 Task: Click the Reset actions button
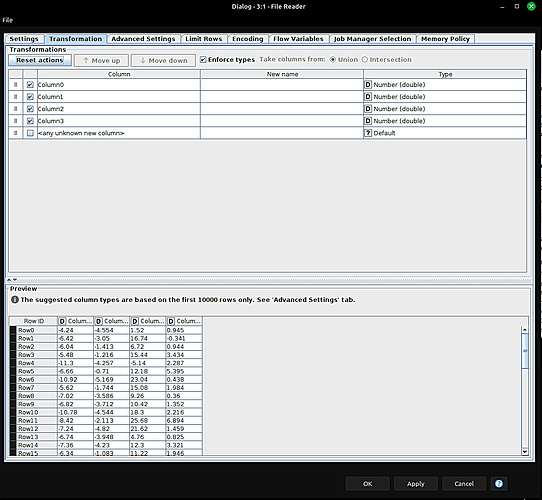click(x=40, y=60)
